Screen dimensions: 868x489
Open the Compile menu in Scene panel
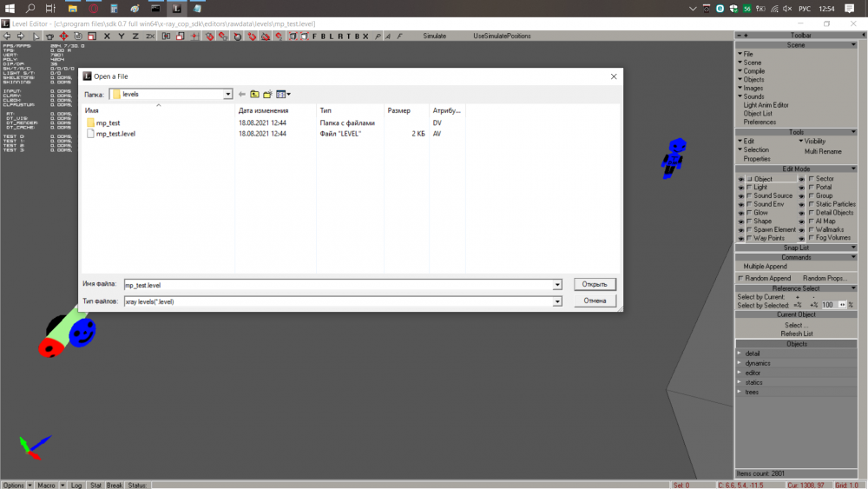tap(753, 71)
